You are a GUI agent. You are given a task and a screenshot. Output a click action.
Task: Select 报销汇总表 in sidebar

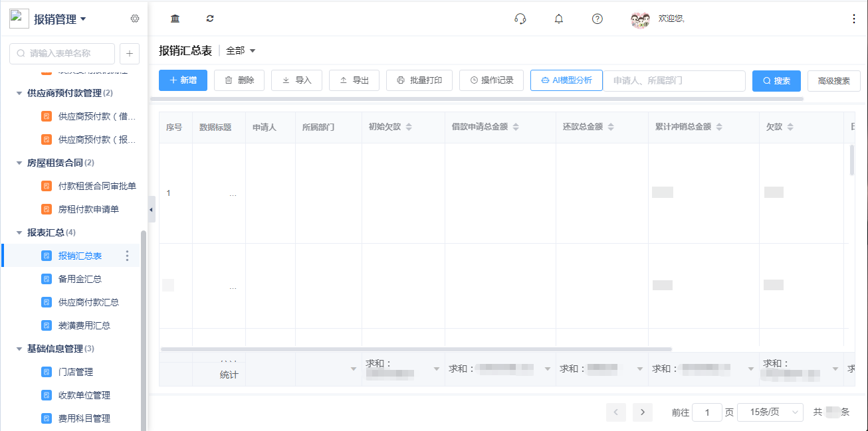pyautogui.click(x=80, y=256)
